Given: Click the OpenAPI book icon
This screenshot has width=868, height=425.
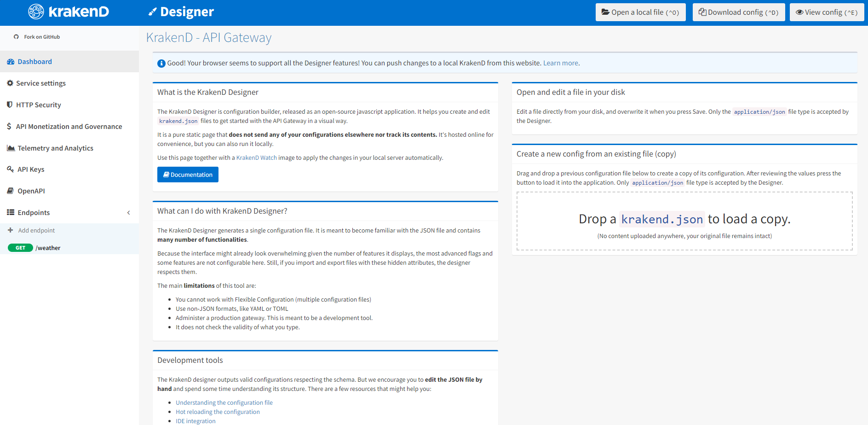Looking at the screenshot, I should (x=10, y=191).
